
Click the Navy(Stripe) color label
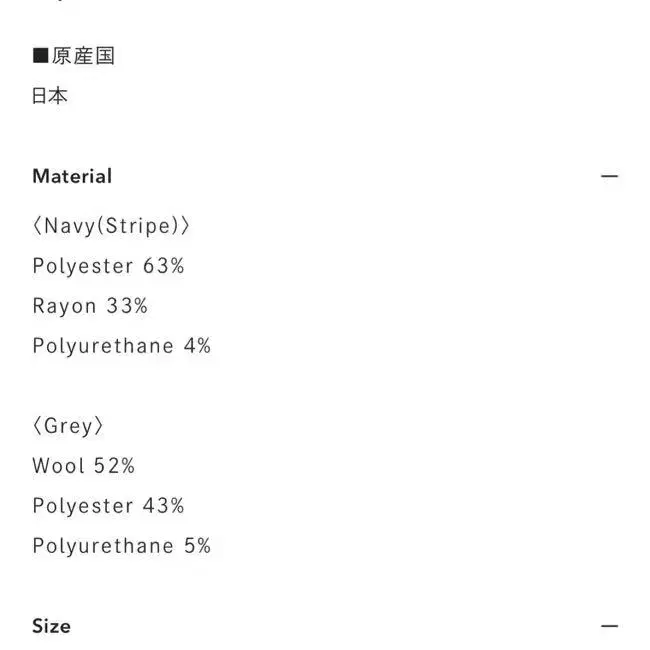pyautogui.click(x=111, y=226)
